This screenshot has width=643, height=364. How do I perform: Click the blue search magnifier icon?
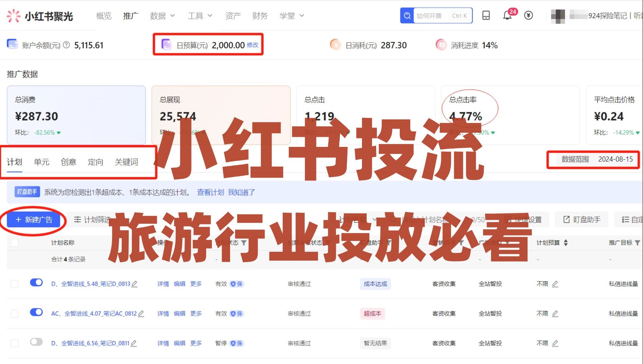pyautogui.click(x=407, y=16)
